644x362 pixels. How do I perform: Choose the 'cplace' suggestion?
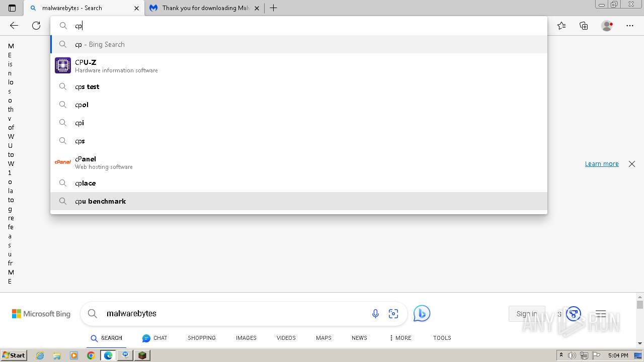click(299, 183)
